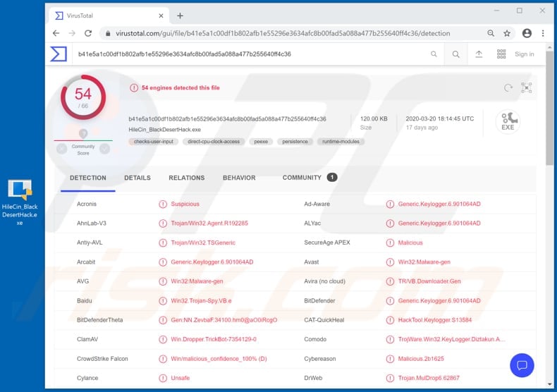Click the EXE file type icon
Screen dimensions: 557x392
[508, 121]
